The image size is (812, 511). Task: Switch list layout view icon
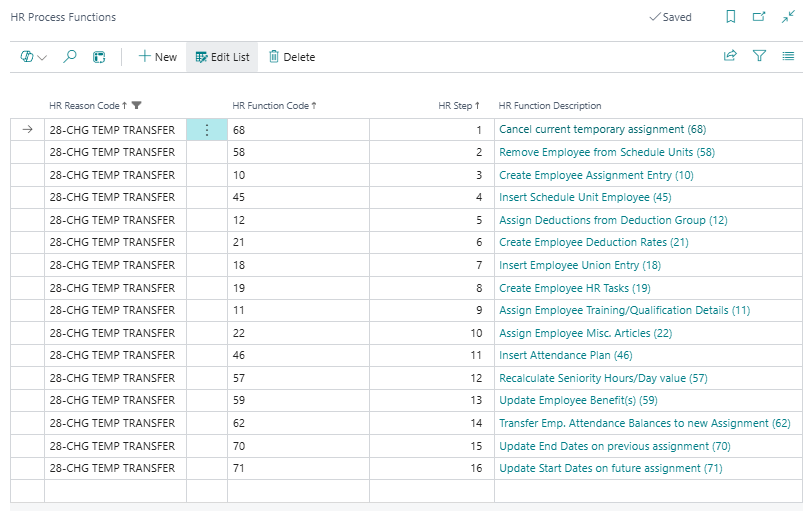pyautogui.click(x=788, y=56)
